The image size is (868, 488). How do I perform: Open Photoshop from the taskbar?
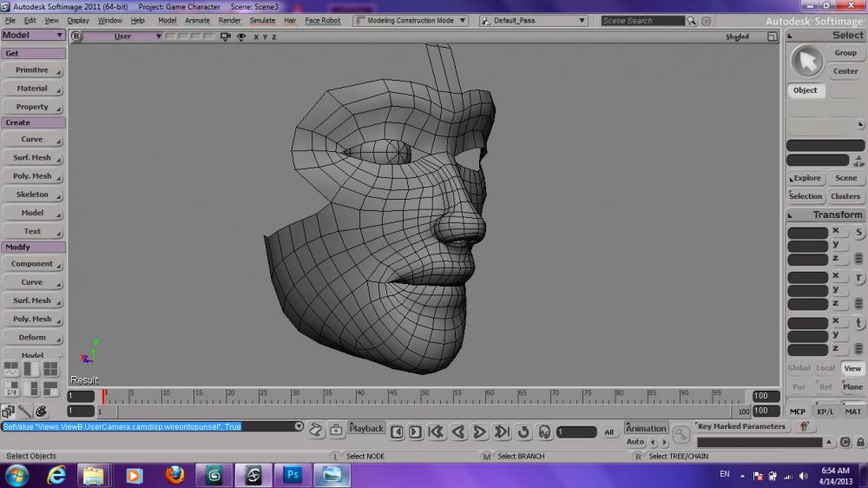(292, 475)
